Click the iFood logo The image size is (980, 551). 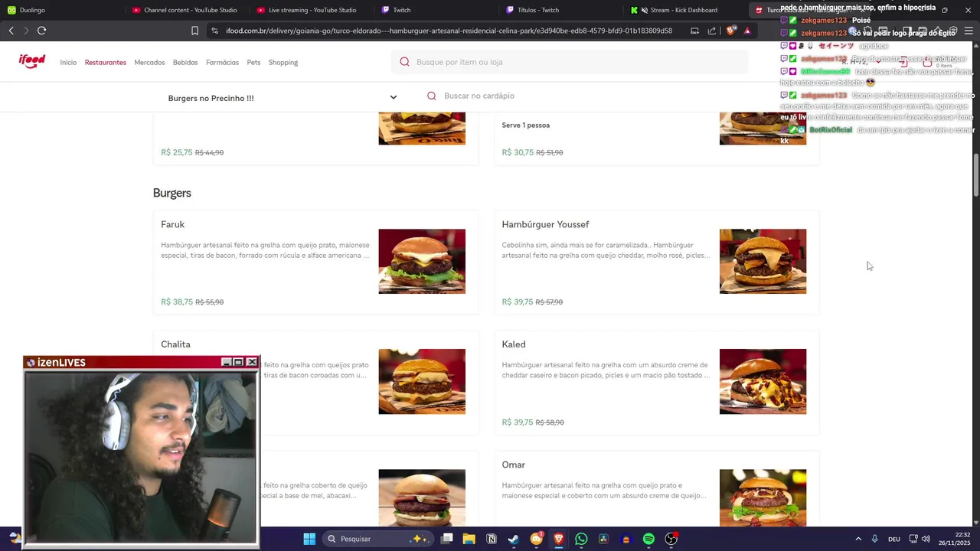click(x=32, y=62)
